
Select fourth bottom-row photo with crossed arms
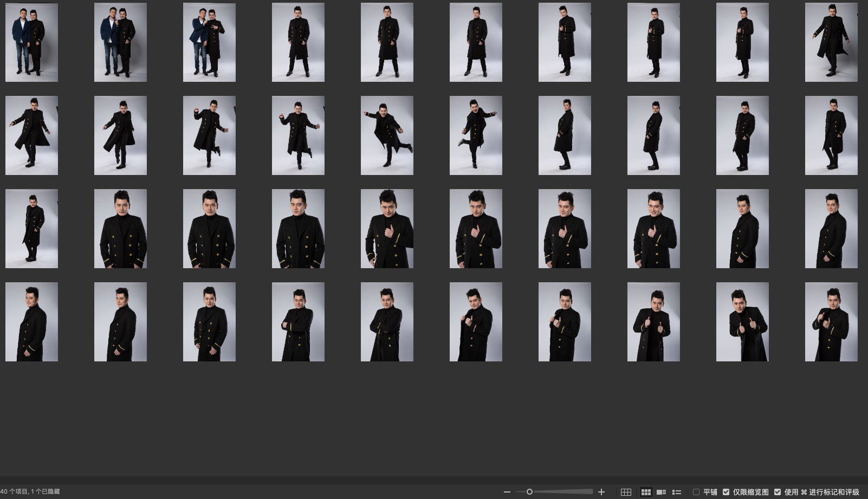point(298,322)
